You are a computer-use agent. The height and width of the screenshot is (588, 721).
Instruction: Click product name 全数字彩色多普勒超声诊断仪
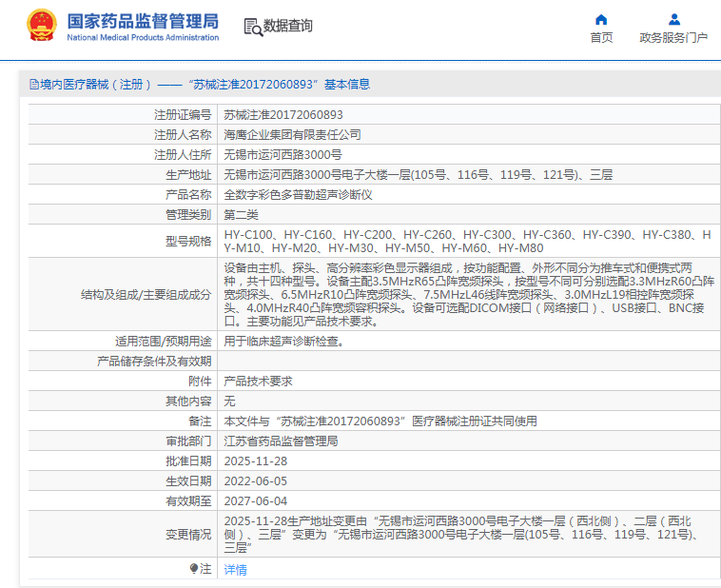click(x=298, y=194)
